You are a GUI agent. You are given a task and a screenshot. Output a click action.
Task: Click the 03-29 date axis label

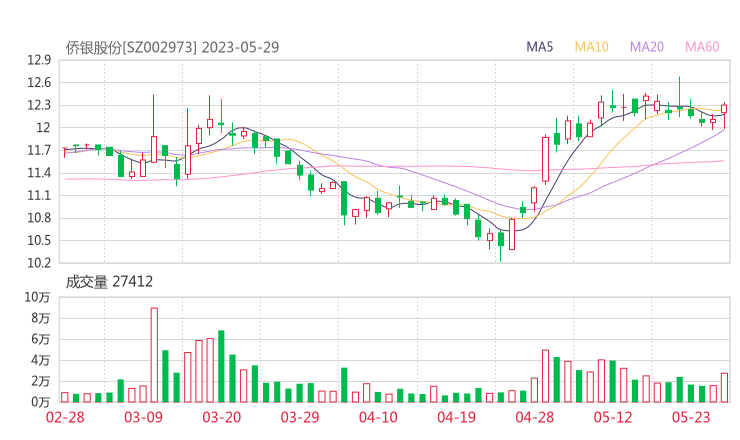pyautogui.click(x=300, y=417)
